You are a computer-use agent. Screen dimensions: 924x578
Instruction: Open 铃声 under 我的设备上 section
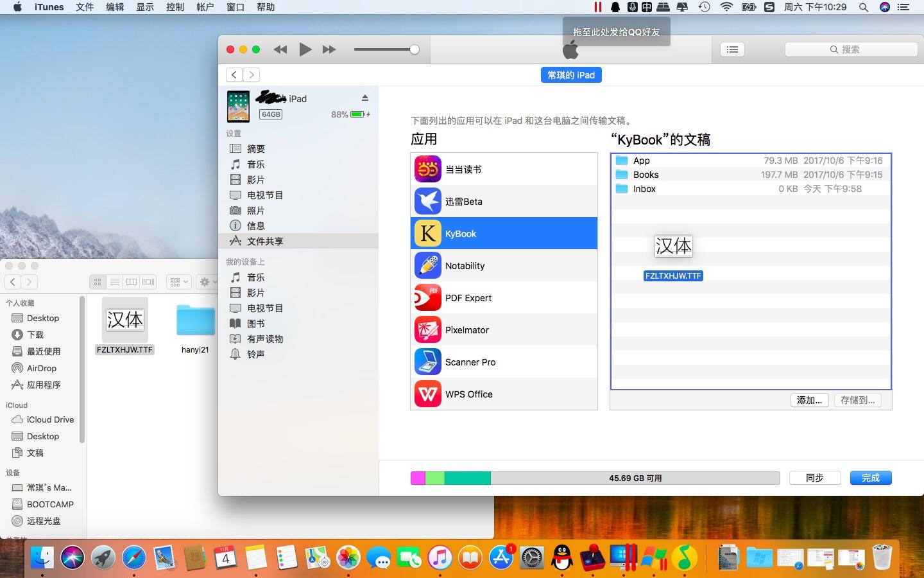256,354
